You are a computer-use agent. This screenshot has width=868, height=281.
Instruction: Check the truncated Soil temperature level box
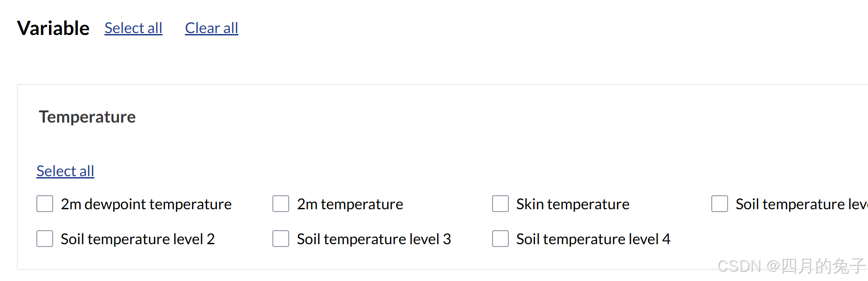point(720,204)
